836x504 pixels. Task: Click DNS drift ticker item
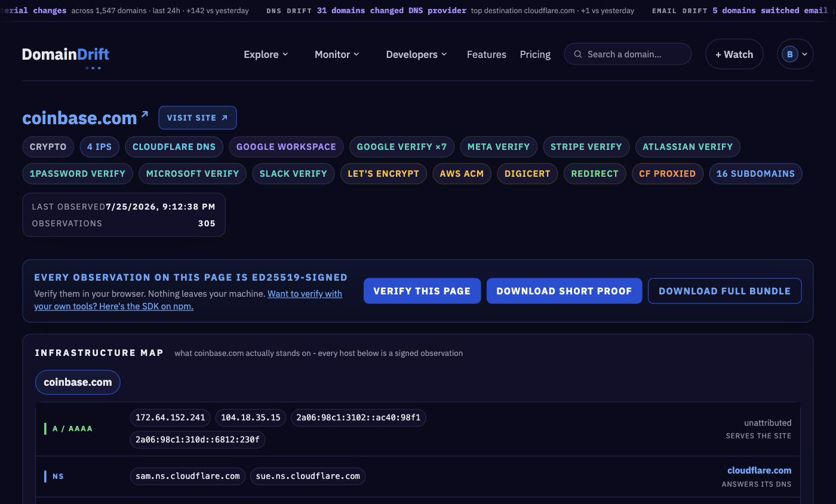tap(450, 11)
